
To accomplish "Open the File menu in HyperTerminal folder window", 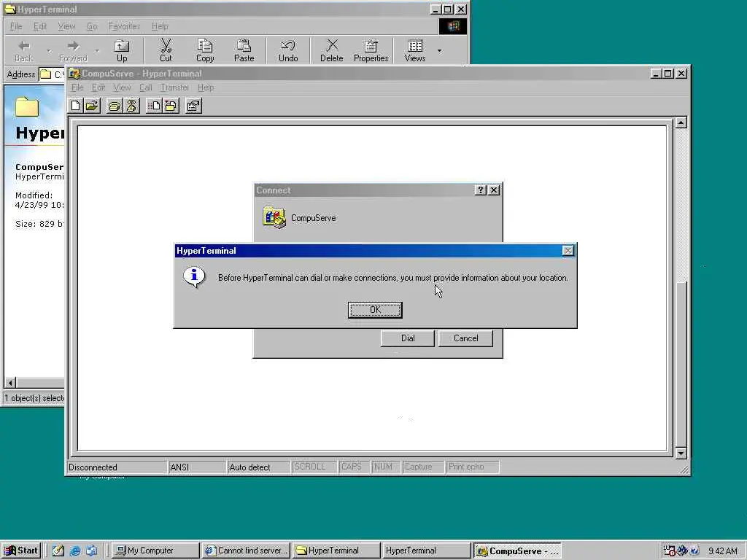I will pyautogui.click(x=16, y=26).
